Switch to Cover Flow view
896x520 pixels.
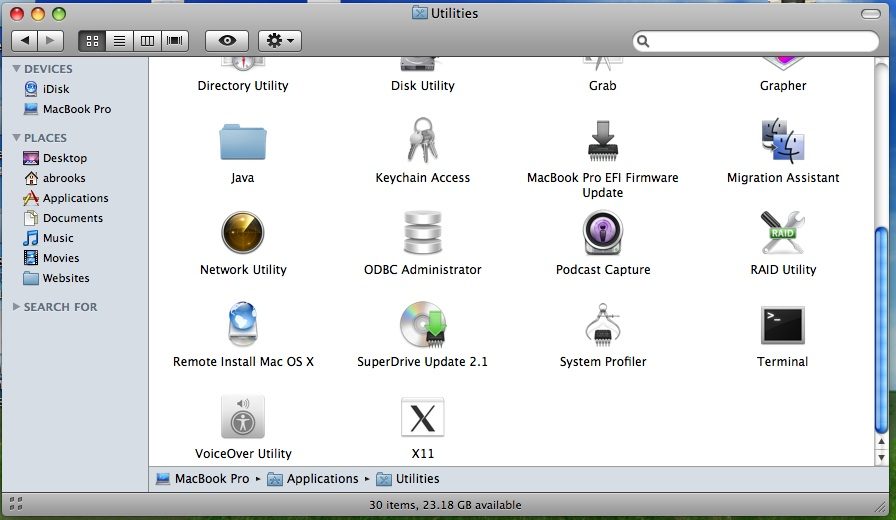click(x=175, y=41)
